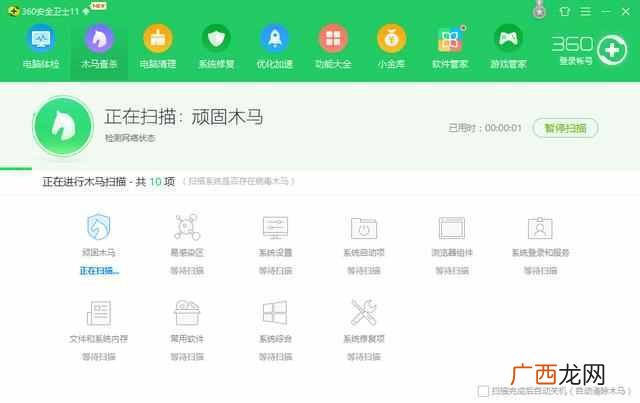
Task: Select the 系统设置 monitor scan icon
Action: 275,228
